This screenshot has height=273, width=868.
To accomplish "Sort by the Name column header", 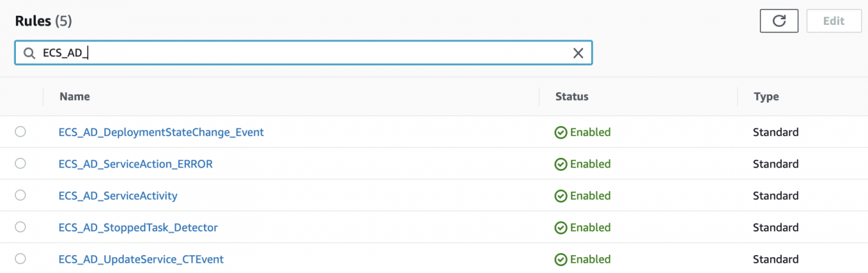I will [x=74, y=97].
